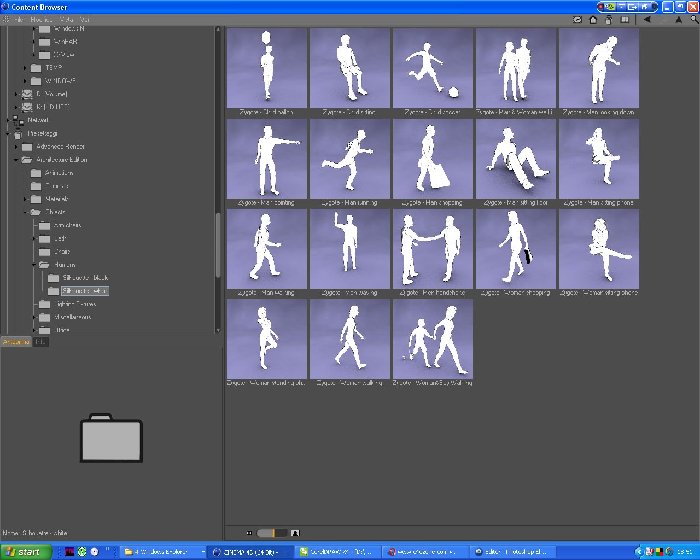Adjust the thumbnail size slider
Viewport: 700px width, 560px height.
pyautogui.click(x=272, y=533)
